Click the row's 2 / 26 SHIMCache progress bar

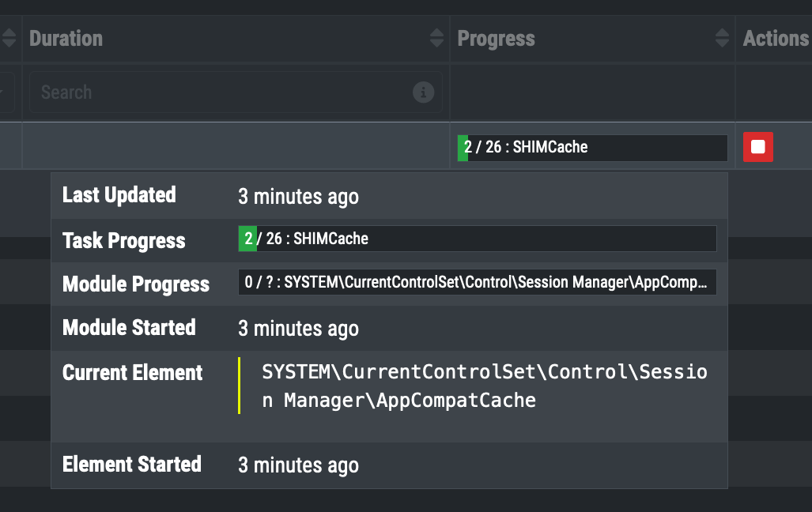tap(592, 148)
